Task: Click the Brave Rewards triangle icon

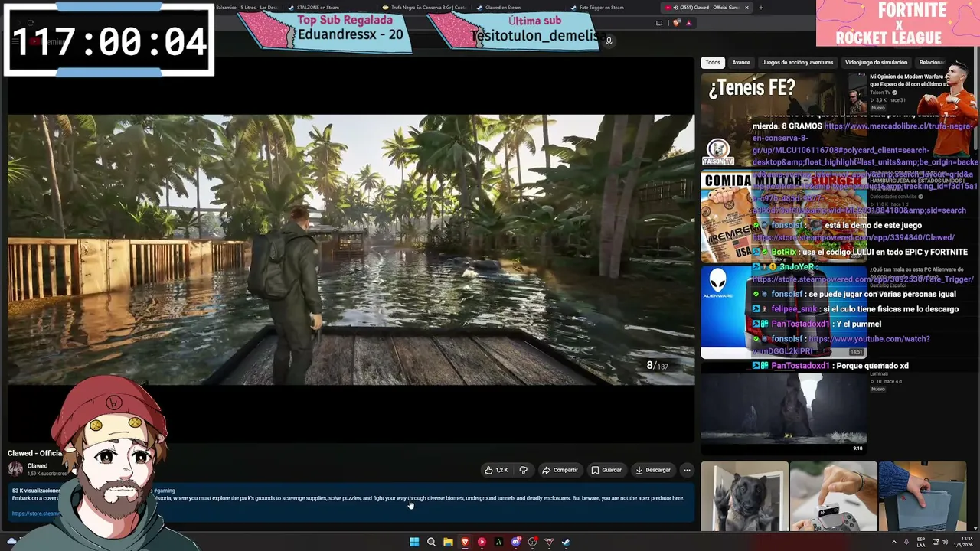Action: point(688,23)
